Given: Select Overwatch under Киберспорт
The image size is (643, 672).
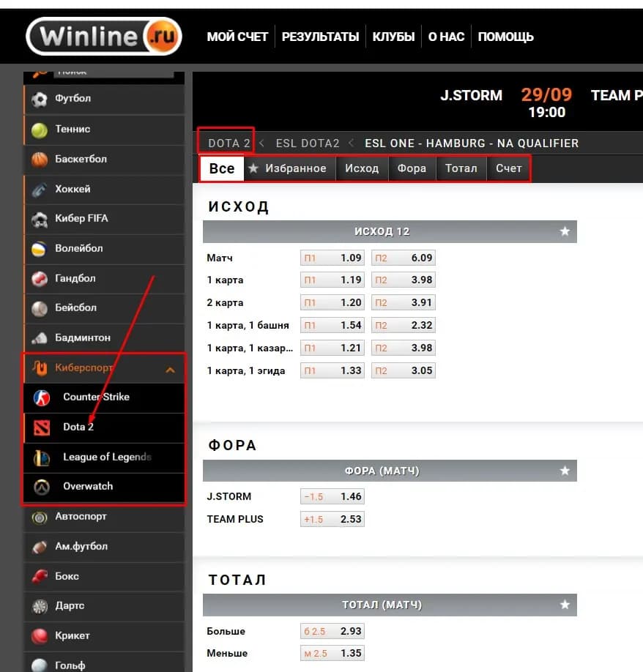Looking at the screenshot, I should (x=104, y=487).
